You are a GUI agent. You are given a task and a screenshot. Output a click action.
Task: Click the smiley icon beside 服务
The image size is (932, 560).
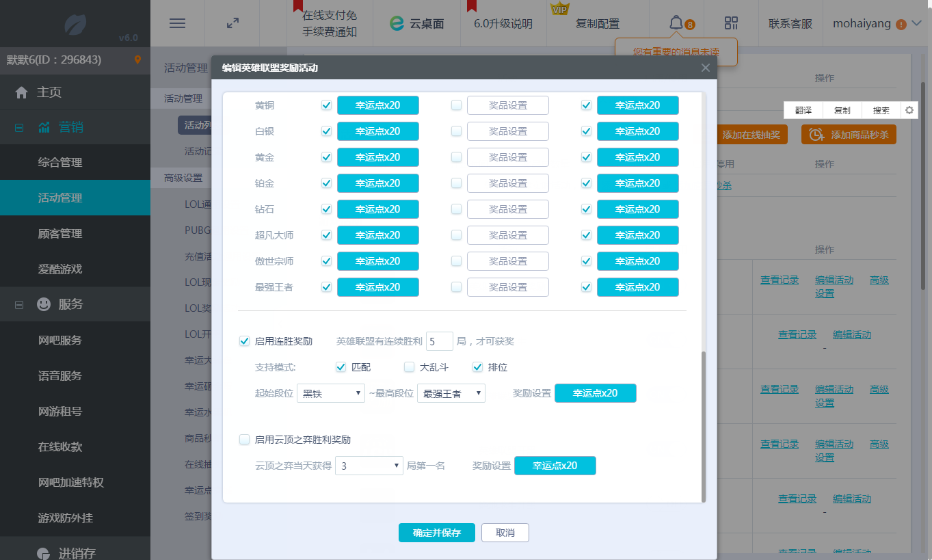[x=44, y=304]
